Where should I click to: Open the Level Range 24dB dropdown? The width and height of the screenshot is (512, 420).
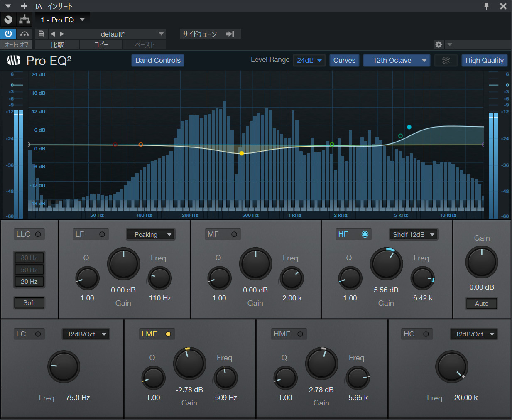tap(309, 61)
